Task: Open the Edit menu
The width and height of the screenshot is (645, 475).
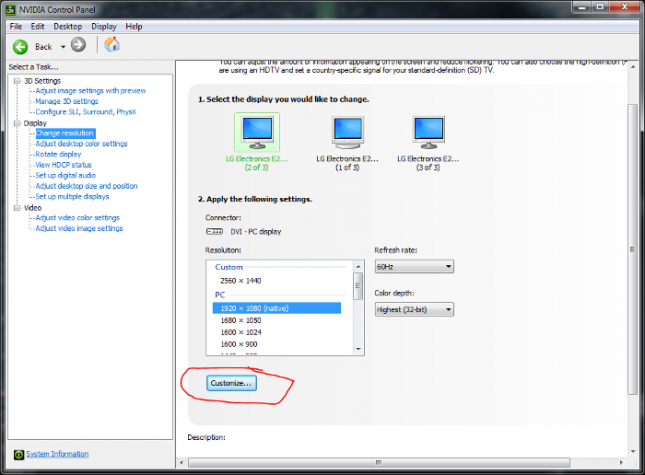Action: 37,27
